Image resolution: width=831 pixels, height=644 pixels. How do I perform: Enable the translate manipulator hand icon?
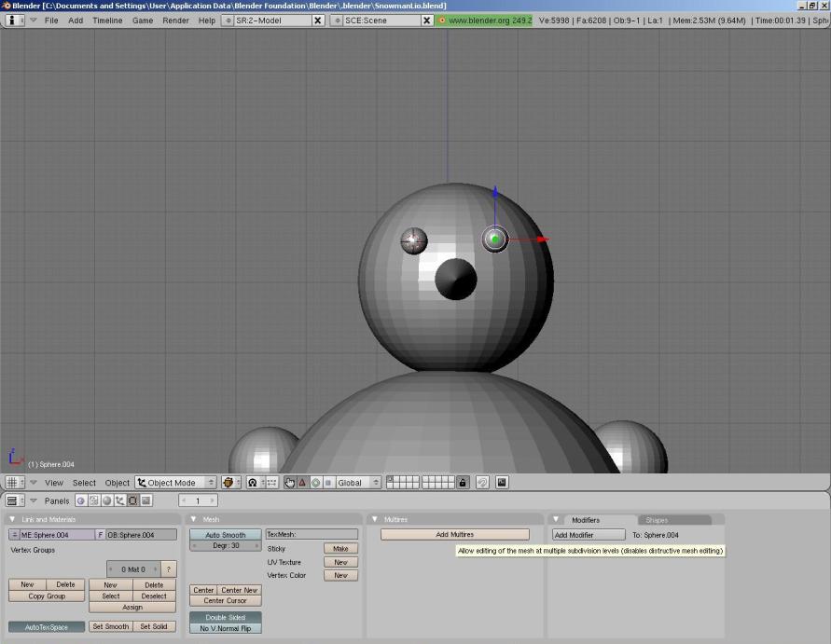click(x=288, y=482)
